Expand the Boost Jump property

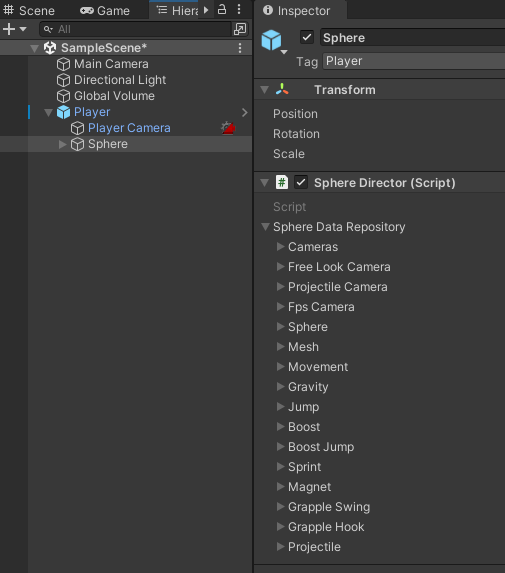pos(280,447)
